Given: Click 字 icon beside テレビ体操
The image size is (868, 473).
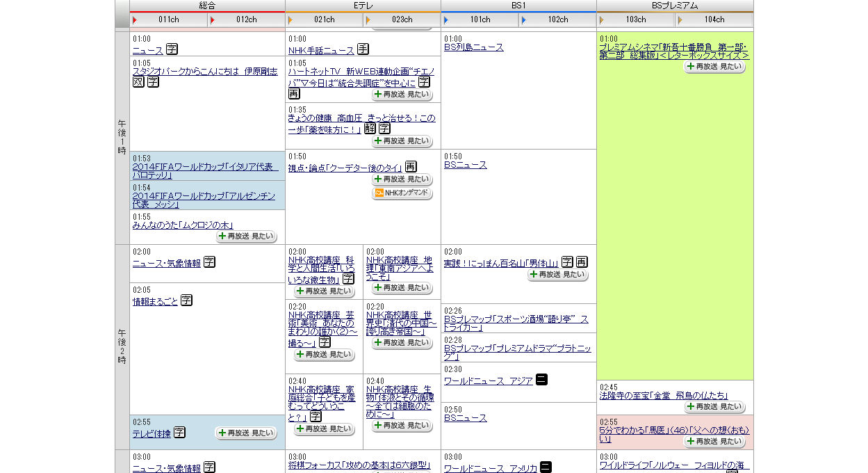Looking at the screenshot, I should coord(179,432).
